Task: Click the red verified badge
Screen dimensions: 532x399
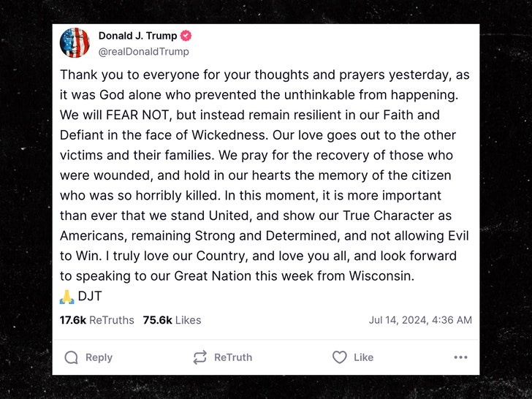Action: 186,36
